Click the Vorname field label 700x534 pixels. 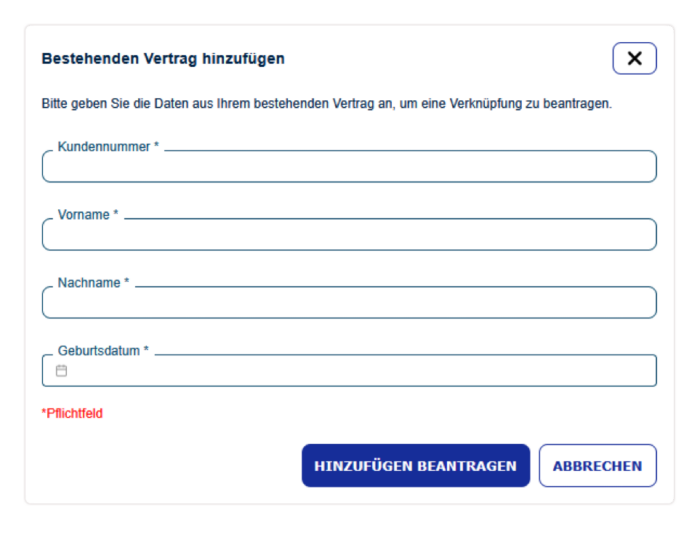pyautogui.click(x=84, y=215)
